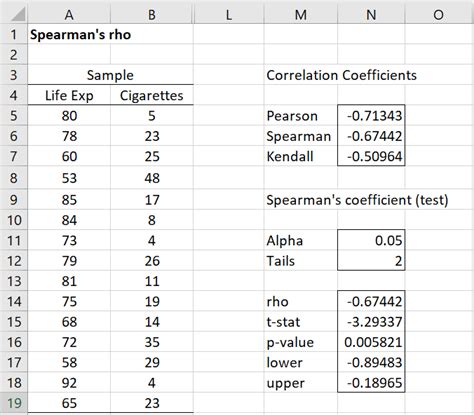Viewport: 474px width, 415px height.
Task: Click the upper bound -0.18965 cell
Action: click(371, 383)
